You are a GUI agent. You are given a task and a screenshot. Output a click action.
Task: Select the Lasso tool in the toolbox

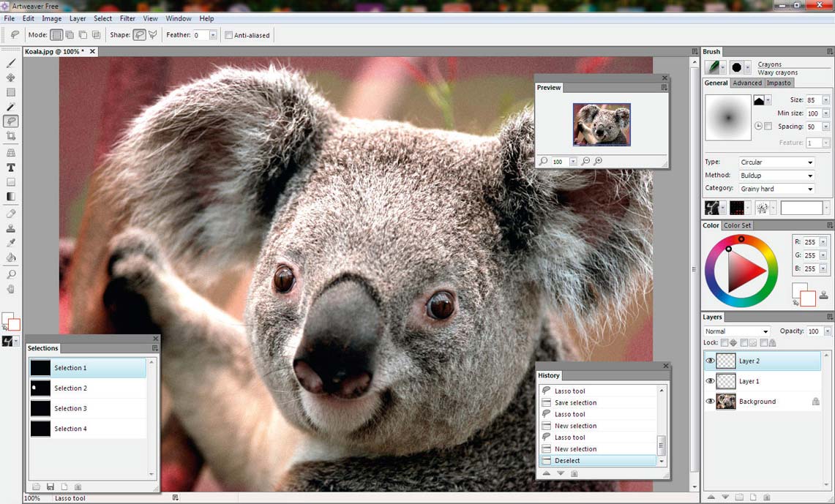coord(11,121)
